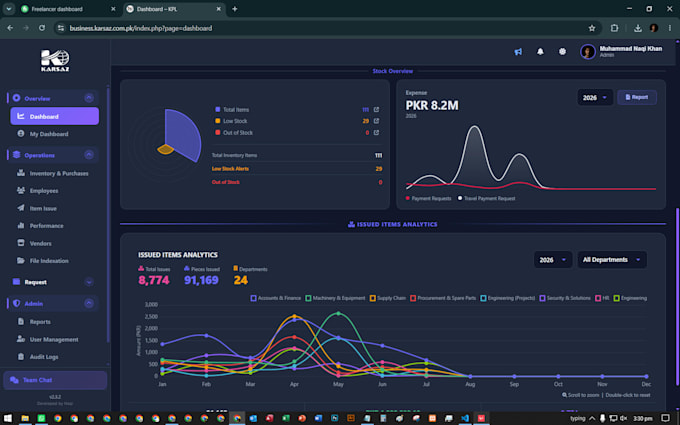Open the Chrome three-dot menu
This screenshot has width=680, height=425.
pyautogui.click(x=670, y=28)
